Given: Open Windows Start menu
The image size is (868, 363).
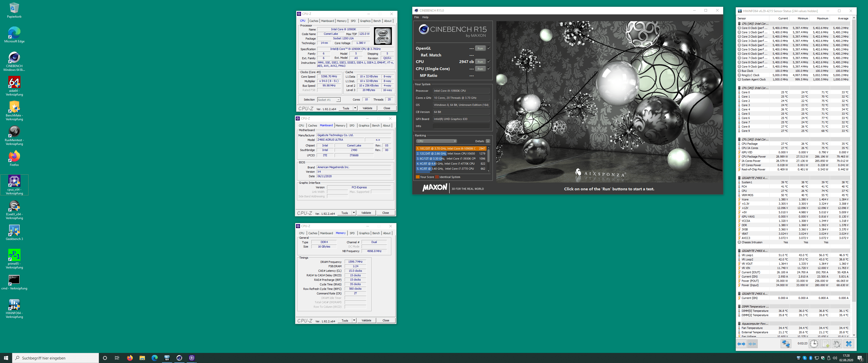Looking at the screenshot, I should [x=6, y=358].
